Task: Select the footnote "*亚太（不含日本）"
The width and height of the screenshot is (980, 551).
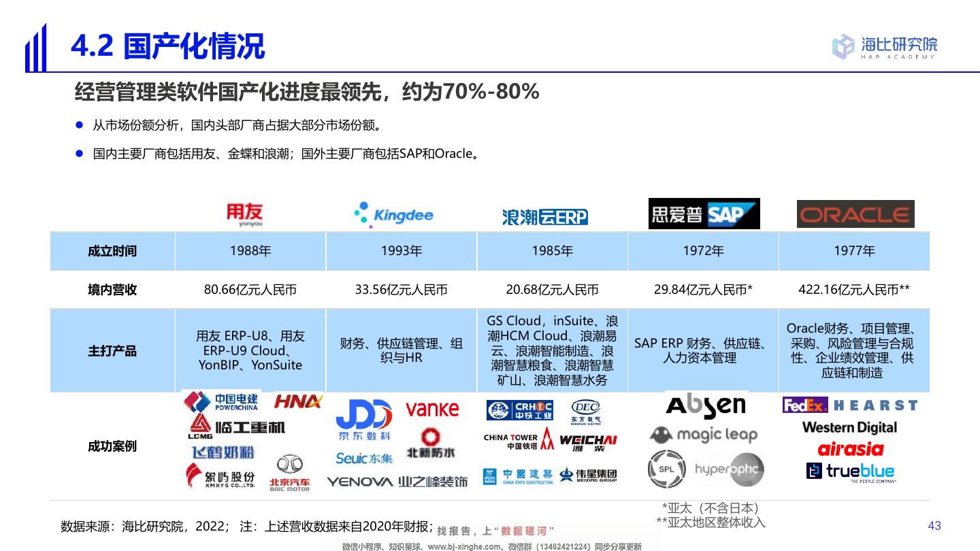Action: 710,508
